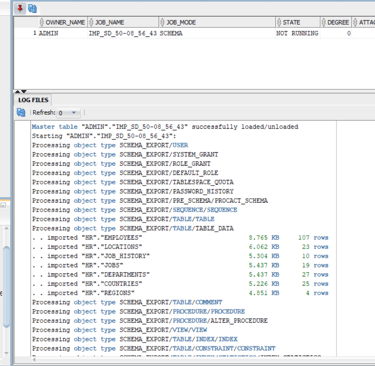Click imported "HR"."REGIONS" line
Screen dimensions: 375x366
(x=180, y=293)
